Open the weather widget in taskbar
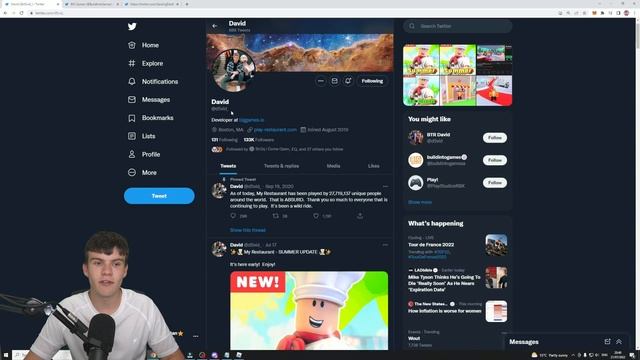Viewport: 640px width, 360px height. 550,355
